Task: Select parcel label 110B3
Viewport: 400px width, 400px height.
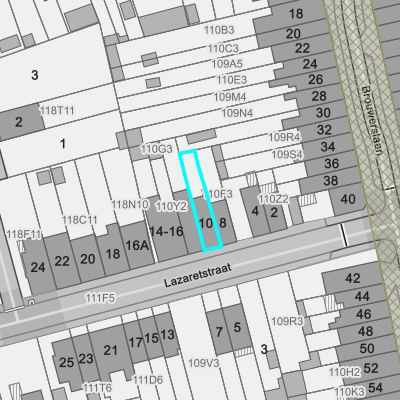Action: pyautogui.click(x=219, y=30)
